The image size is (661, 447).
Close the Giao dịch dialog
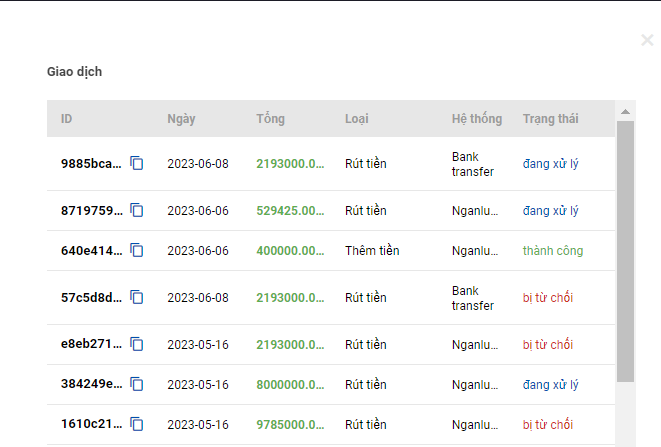(647, 41)
